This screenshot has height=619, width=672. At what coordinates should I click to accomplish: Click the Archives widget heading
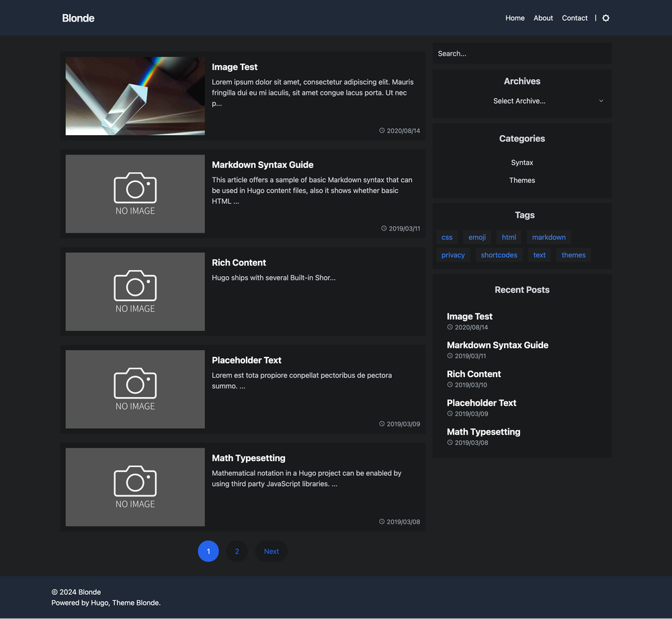521,81
